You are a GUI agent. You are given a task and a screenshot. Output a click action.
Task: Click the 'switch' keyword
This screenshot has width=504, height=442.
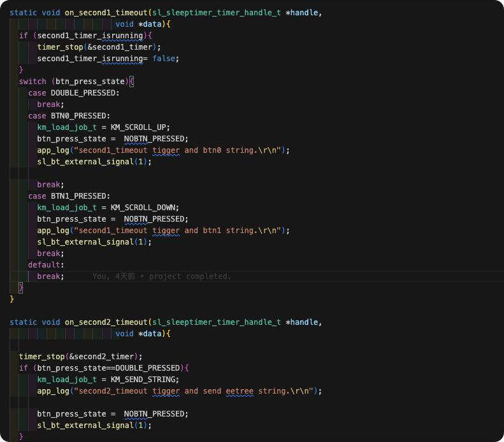pyautogui.click(x=32, y=82)
